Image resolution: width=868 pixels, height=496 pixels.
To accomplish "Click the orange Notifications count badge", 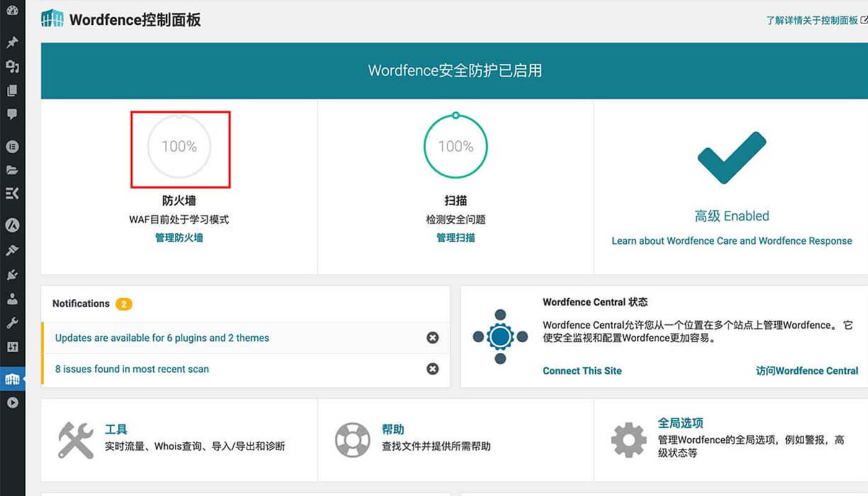I will 123,304.
